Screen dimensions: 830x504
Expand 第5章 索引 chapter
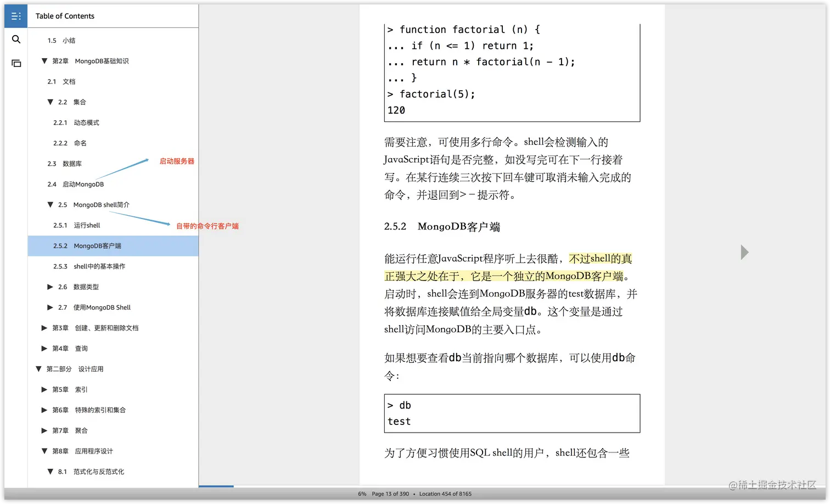(44, 390)
